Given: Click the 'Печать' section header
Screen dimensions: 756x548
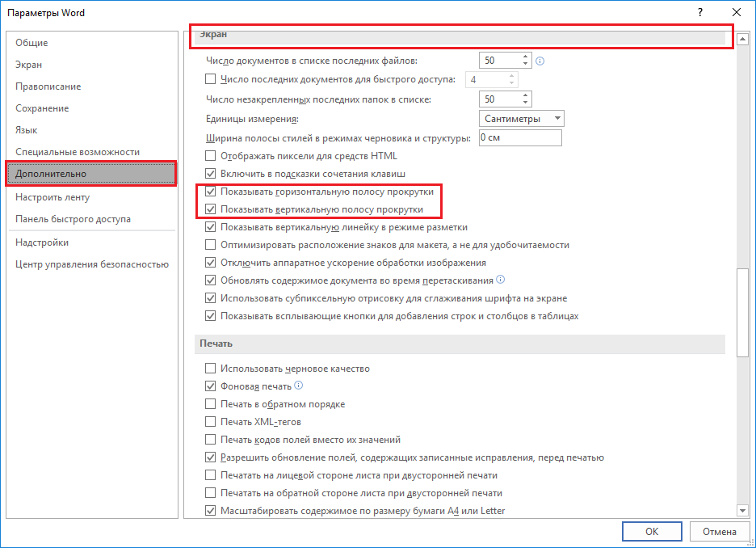Looking at the screenshot, I should (x=460, y=344).
